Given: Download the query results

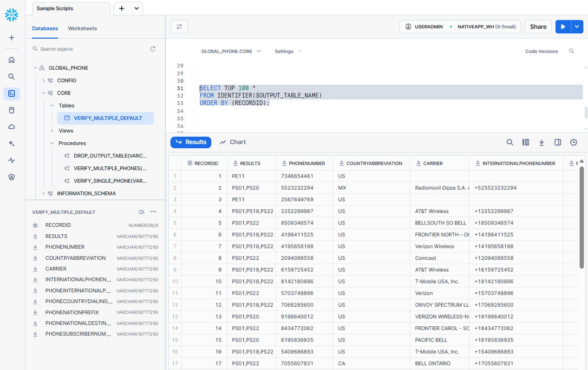Looking at the screenshot, I should 542,142.
